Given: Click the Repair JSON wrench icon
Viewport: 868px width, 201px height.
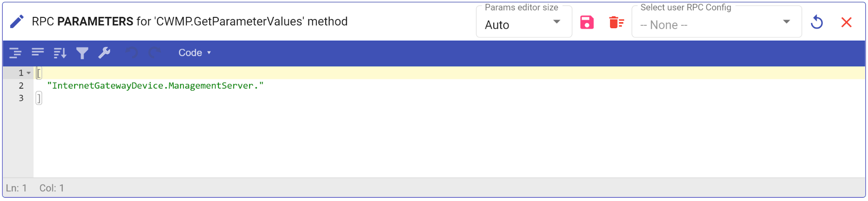Looking at the screenshot, I should click(104, 53).
